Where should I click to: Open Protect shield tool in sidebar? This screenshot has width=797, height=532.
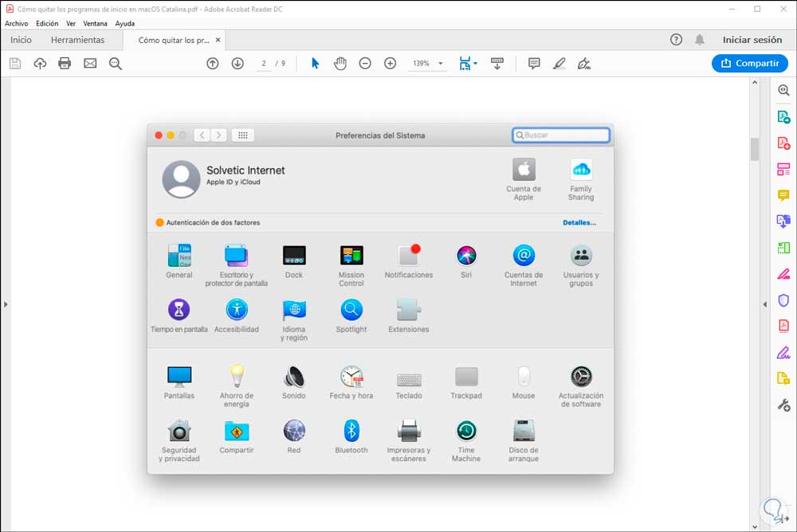pyautogui.click(x=783, y=300)
